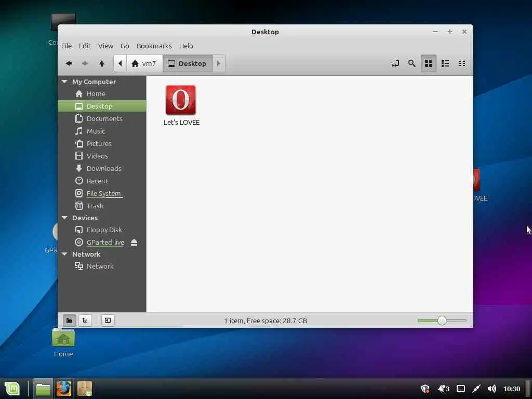Click the file manager taskbar icon
The width and height of the screenshot is (532, 399).
[x=43, y=389]
